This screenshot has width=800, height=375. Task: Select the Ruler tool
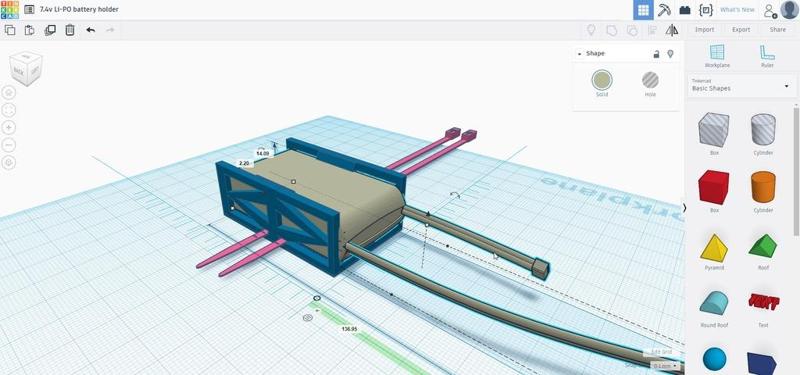pyautogui.click(x=767, y=56)
